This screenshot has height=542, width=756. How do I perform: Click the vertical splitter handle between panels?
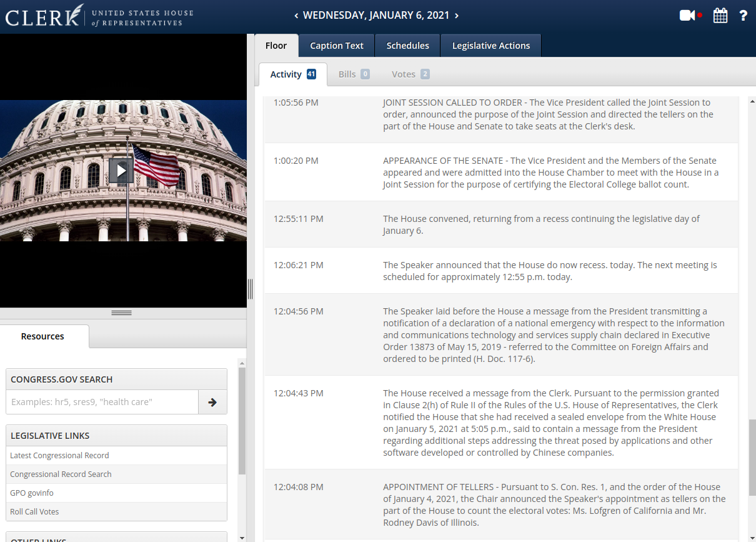tap(251, 289)
